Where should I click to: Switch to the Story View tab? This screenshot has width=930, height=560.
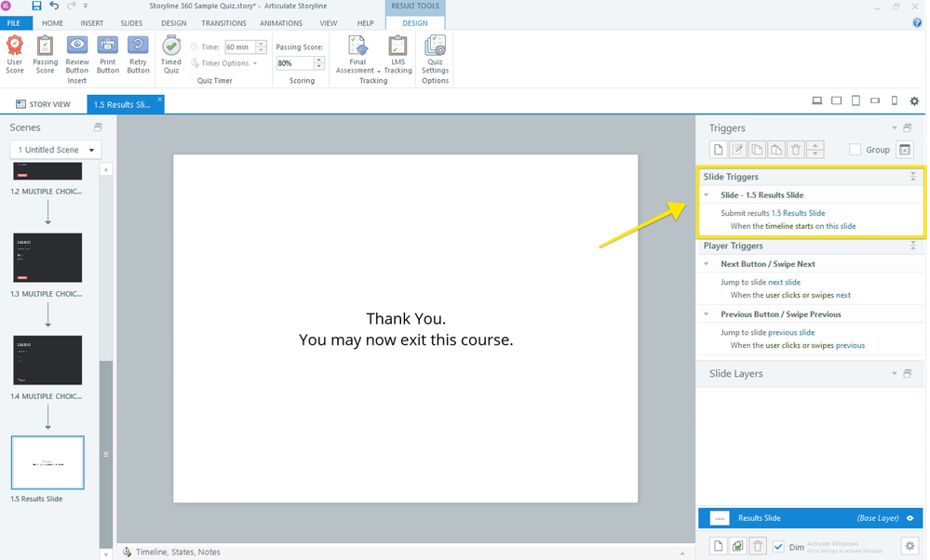point(44,104)
